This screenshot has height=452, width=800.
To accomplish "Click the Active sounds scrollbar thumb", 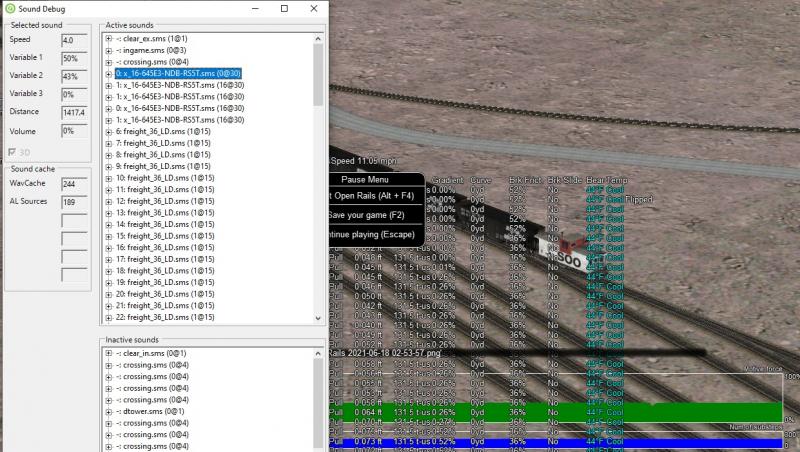I will [x=318, y=74].
